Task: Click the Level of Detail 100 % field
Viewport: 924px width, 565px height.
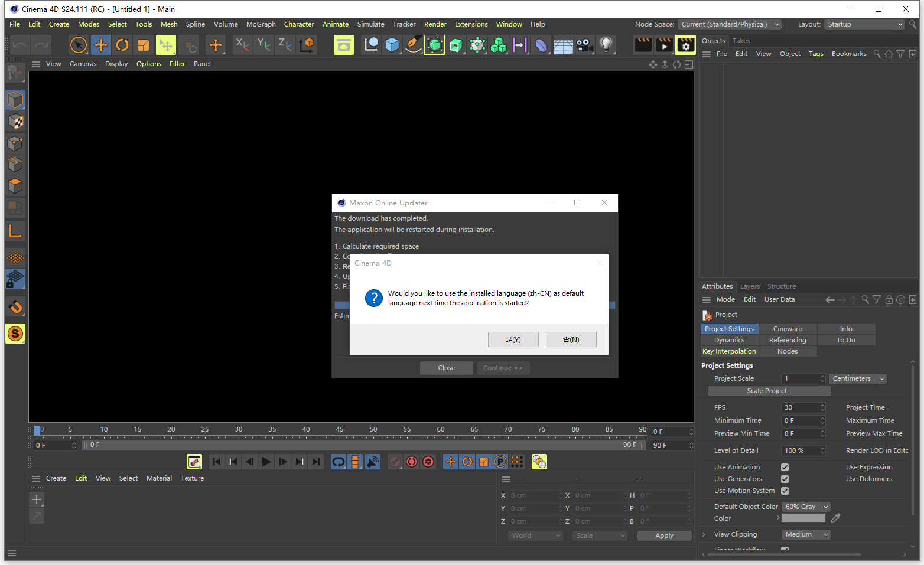Action: tap(803, 450)
